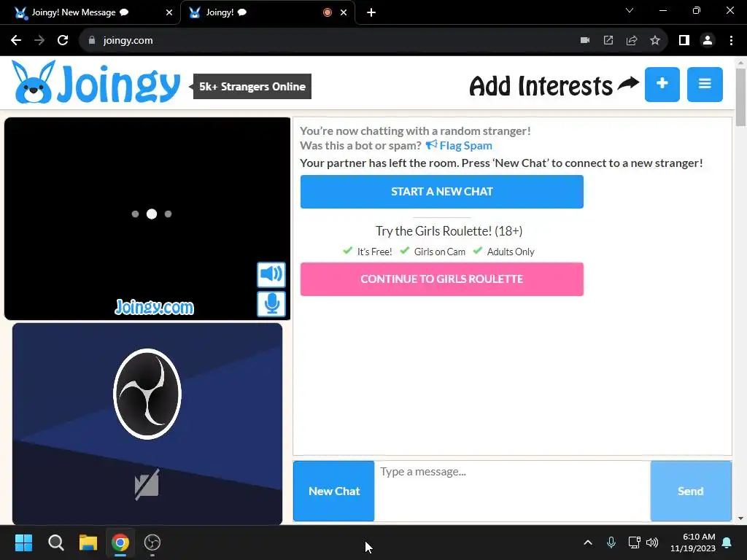747x560 pixels.
Task: Click the recording indicator on active tab
Action: 328,12
